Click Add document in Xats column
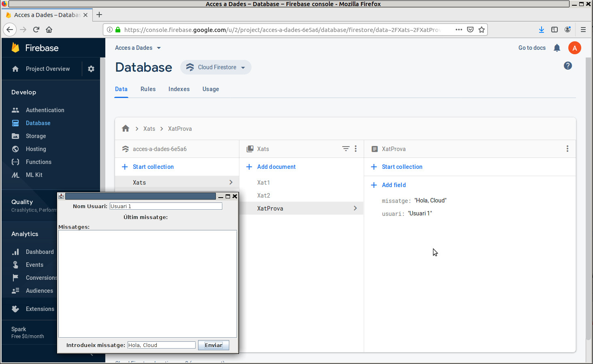 [x=276, y=167]
